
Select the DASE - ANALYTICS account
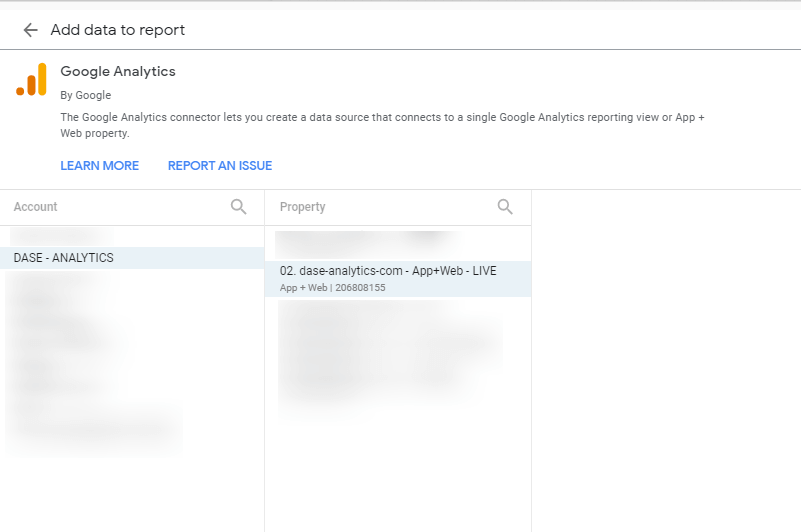[x=132, y=258]
